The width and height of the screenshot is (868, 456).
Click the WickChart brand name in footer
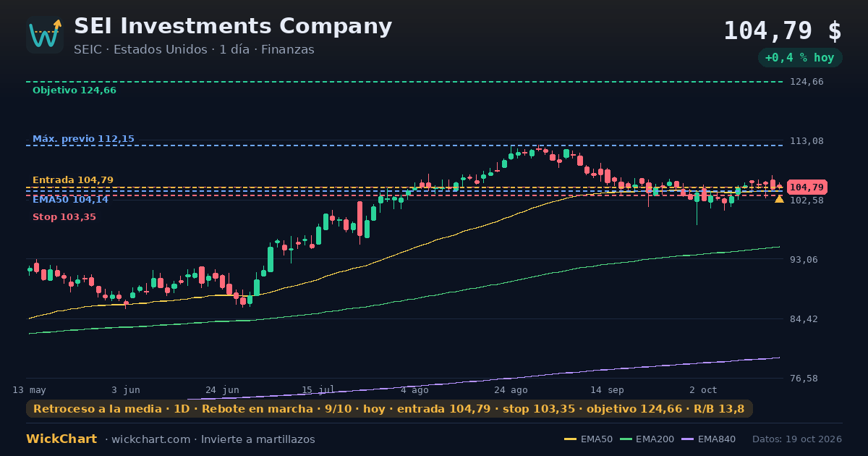click(61, 439)
